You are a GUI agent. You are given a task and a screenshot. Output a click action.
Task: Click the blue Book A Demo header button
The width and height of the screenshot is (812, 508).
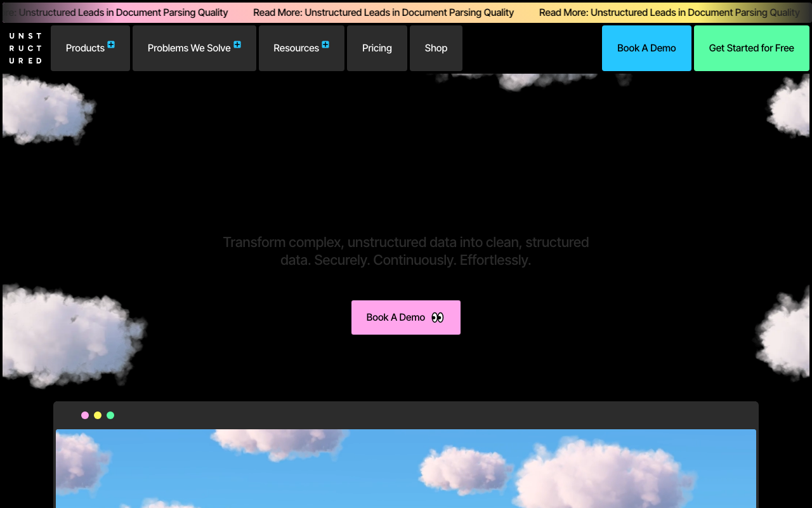646,48
